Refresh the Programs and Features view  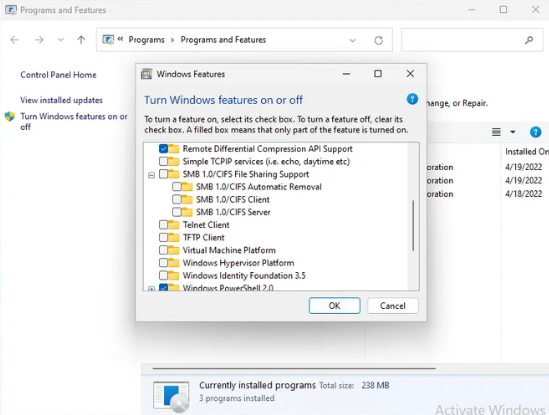378,40
